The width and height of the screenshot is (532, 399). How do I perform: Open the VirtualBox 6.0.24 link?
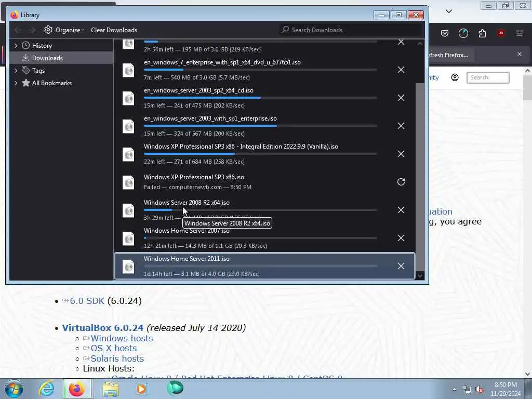click(103, 328)
